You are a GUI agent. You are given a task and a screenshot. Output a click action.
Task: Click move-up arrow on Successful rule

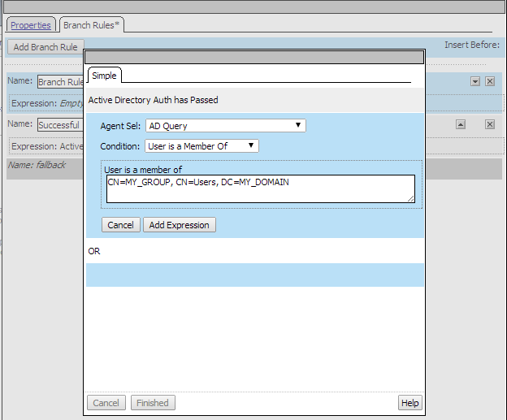[x=460, y=124]
